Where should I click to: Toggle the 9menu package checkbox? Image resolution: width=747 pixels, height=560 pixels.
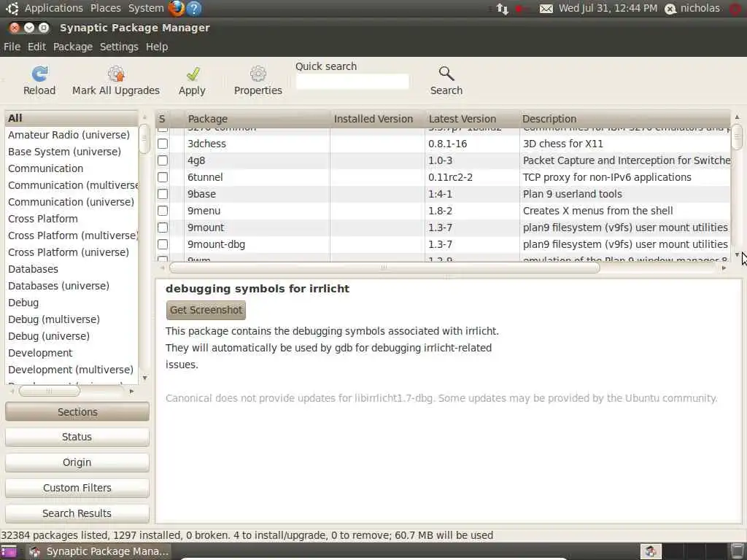[x=163, y=211]
